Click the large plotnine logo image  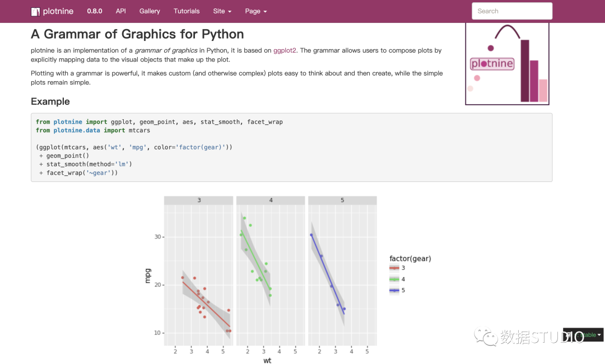click(507, 63)
